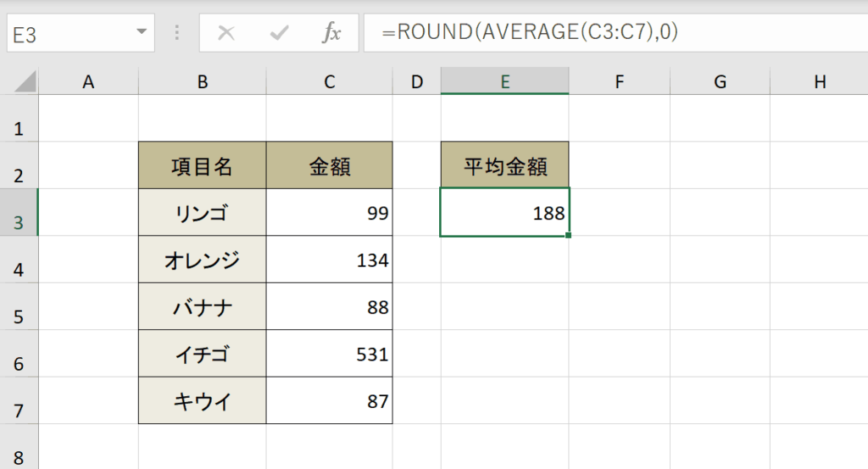Screen dimensions: 868x469
Task: Click the vertical dots handle beside Name Box
Action: coord(176,33)
